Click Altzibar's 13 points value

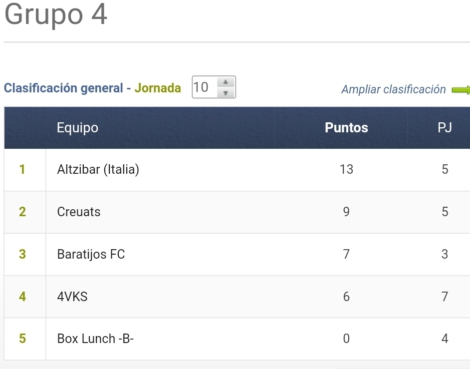click(346, 169)
